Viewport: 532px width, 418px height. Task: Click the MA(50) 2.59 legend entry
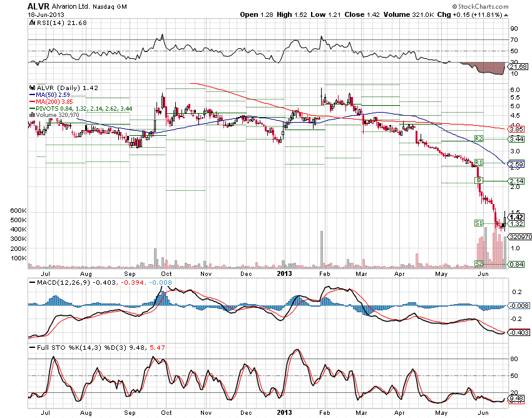pyautogui.click(x=50, y=95)
